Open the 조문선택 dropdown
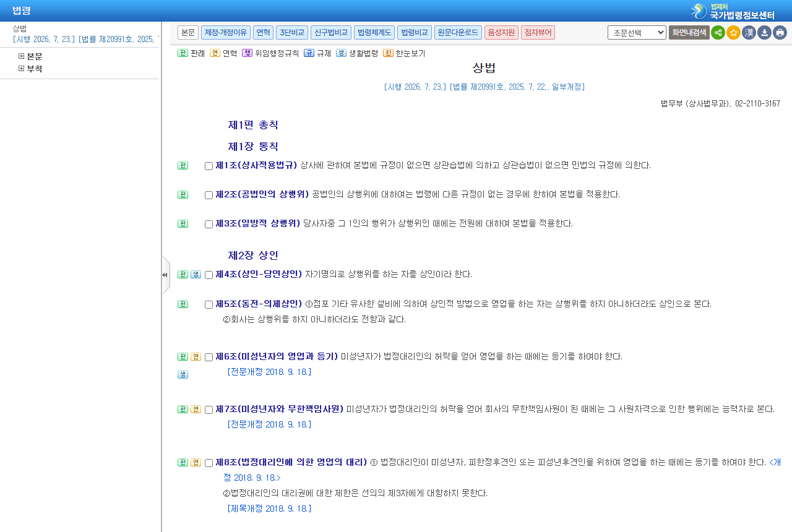Viewport: 792px width, 532px height. coord(637,33)
